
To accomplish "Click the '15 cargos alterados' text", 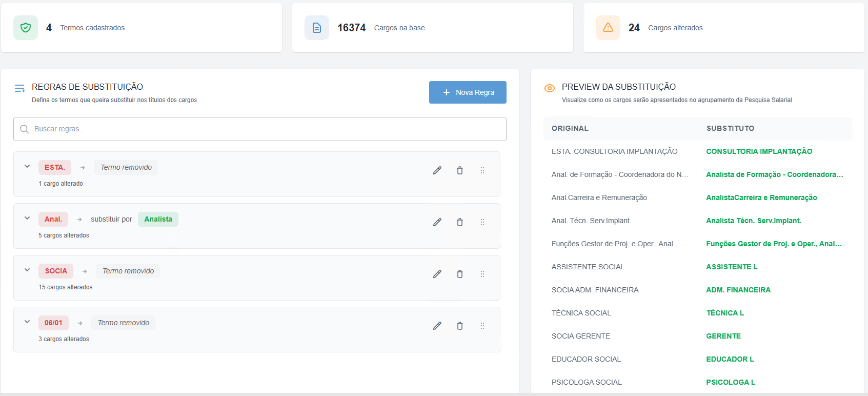I will (x=66, y=287).
